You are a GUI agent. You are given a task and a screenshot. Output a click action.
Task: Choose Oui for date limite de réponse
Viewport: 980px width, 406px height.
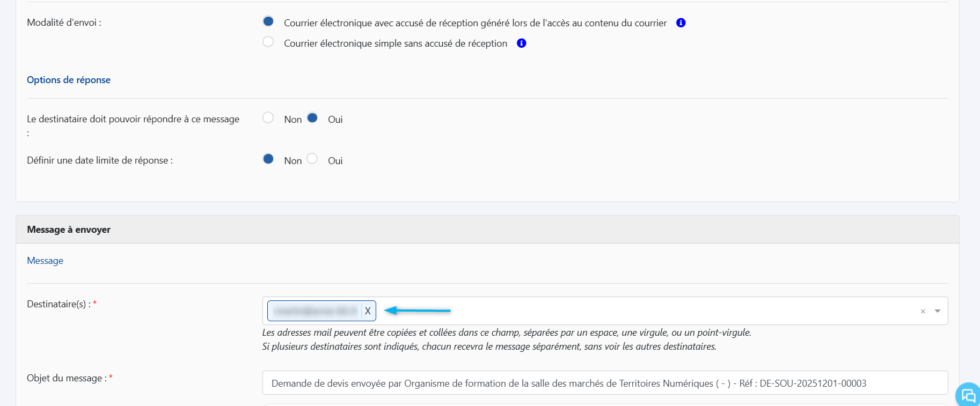pyautogui.click(x=312, y=159)
